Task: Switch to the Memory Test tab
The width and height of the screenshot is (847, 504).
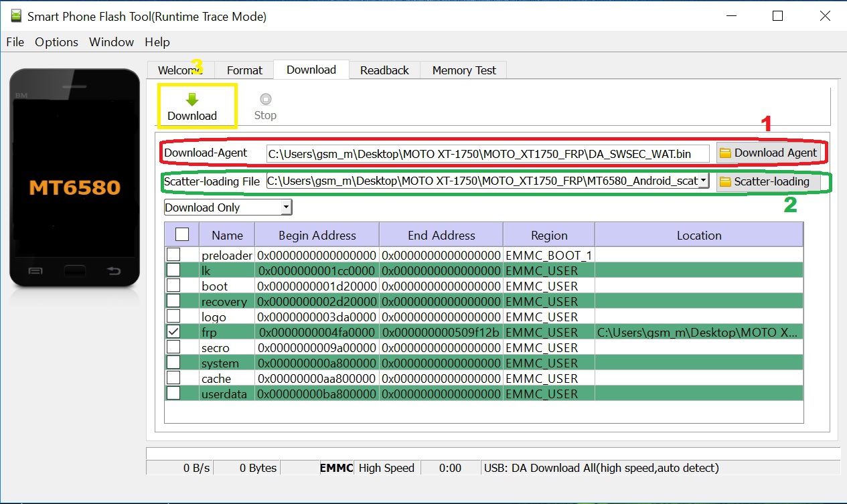Action: click(464, 70)
